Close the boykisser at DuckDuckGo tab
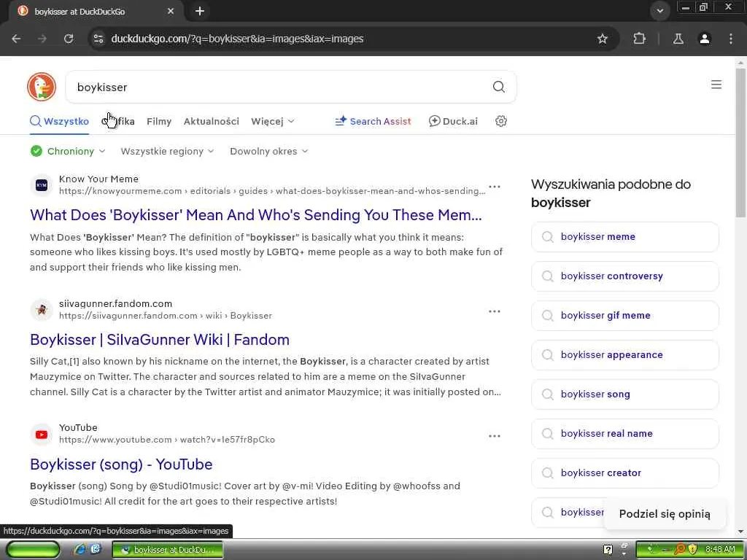The image size is (747, 560). (171, 11)
